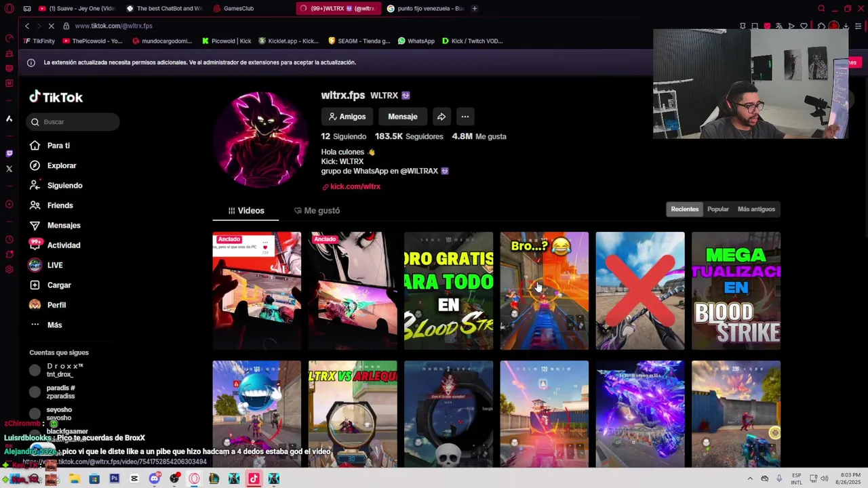This screenshot has height=488, width=868.
Task: Click the heart bookmark icon in address bar
Action: coord(804,26)
